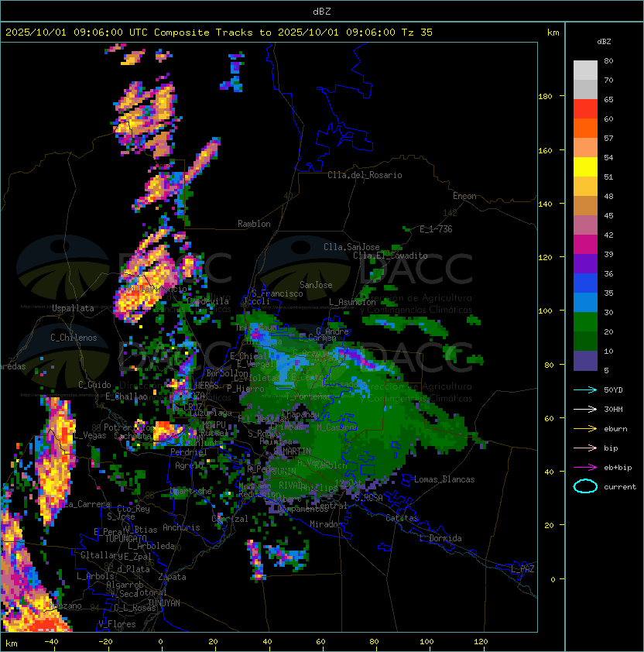
Task: Click the 'Anchoris' place label
Action: pos(181,527)
